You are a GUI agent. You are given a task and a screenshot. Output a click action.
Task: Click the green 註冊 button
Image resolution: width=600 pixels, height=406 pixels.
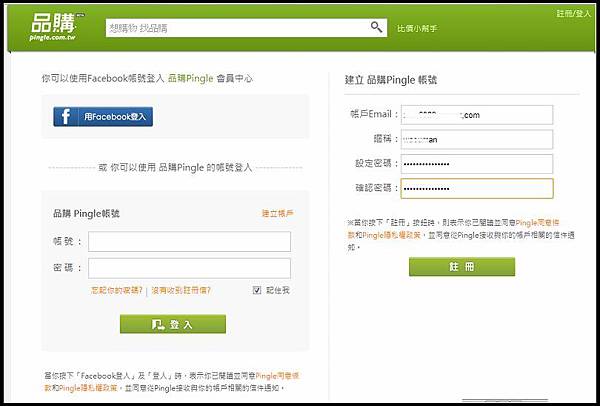point(462,267)
